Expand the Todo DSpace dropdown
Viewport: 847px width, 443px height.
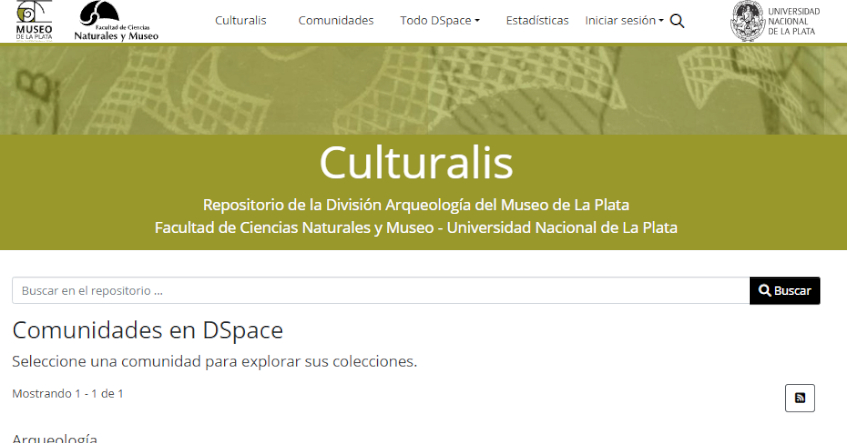click(x=440, y=21)
